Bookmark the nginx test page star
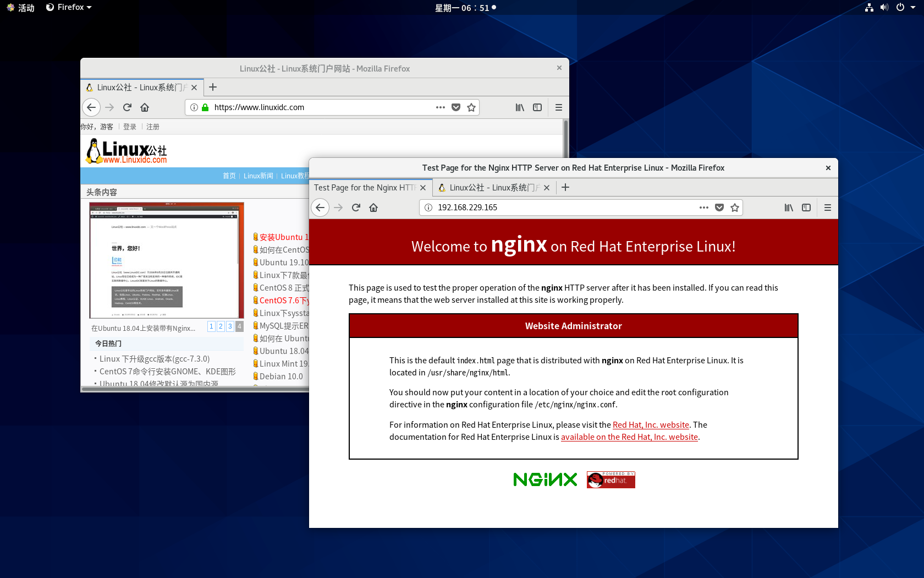The width and height of the screenshot is (924, 578). (735, 208)
